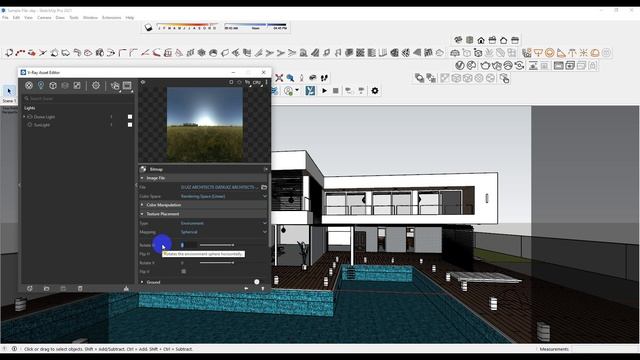
Task: Click the import asset folder icon in the bottom bar
Action: click(x=47, y=289)
